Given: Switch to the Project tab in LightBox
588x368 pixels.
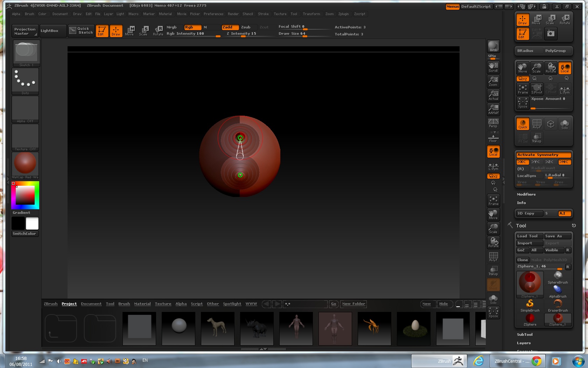Looking at the screenshot, I should coord(69,304).
